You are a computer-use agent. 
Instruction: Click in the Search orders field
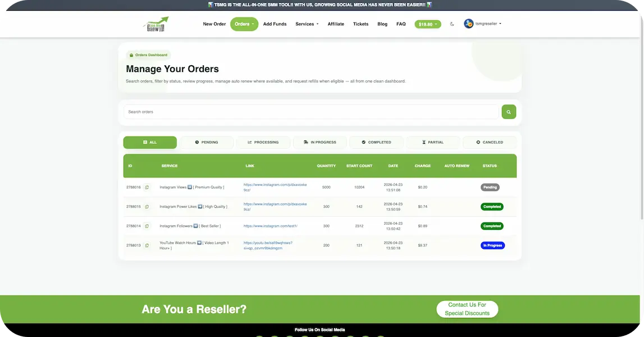click(x=311, y=112)
